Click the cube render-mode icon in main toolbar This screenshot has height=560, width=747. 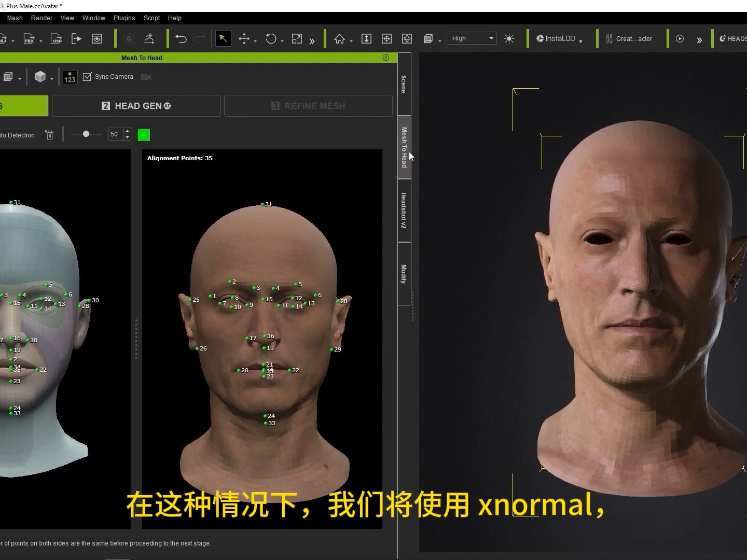click(428, 39)
